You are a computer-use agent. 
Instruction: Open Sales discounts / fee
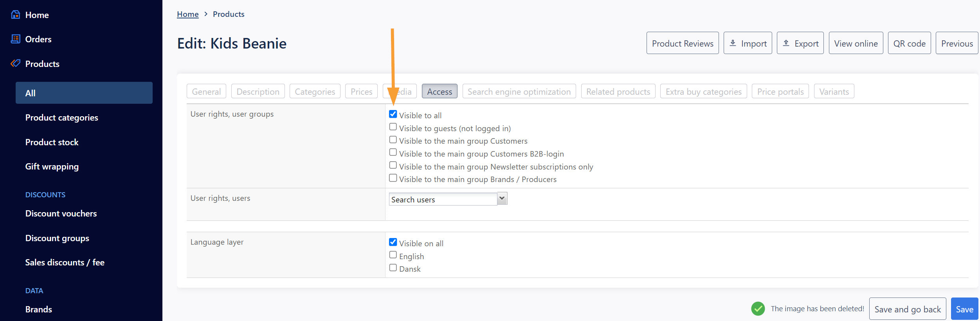click(65, 262)
